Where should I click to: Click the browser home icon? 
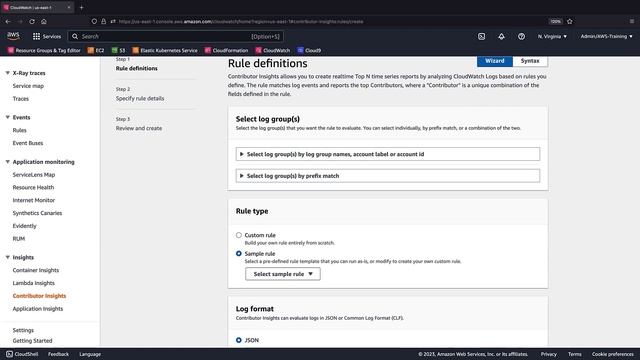[x=44, y=21]
